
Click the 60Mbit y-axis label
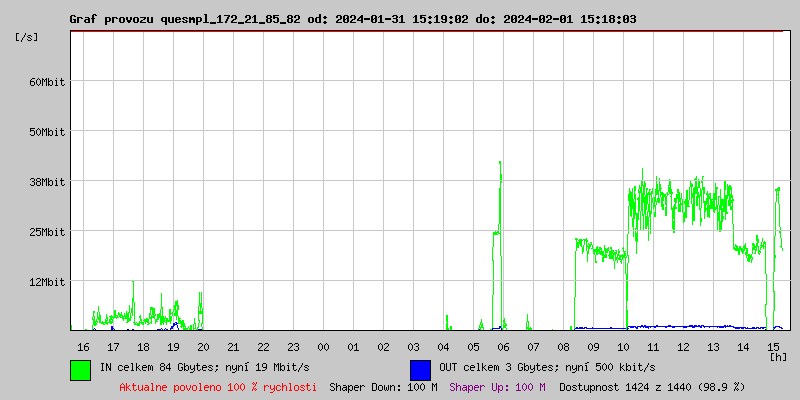[46, 82]
